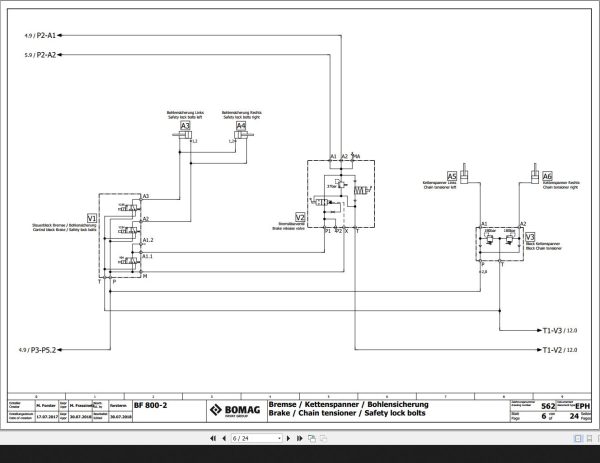
Task: Select the A3 safety lock bolts left cylinder label
Action: 185,126
